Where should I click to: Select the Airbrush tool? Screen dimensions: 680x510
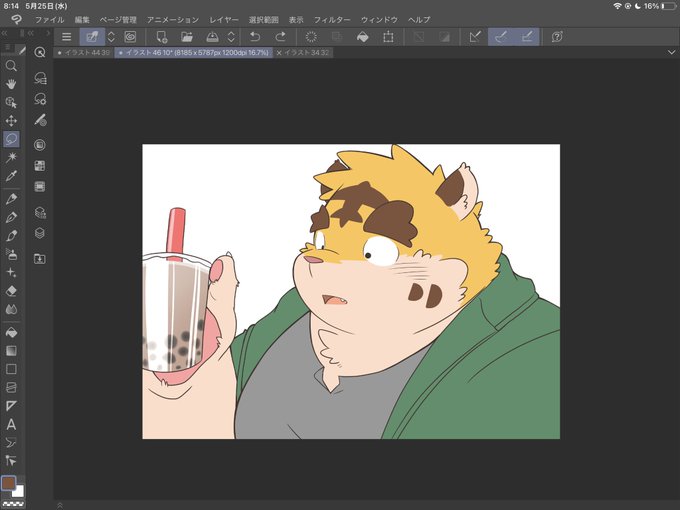[x=11, y=254]
